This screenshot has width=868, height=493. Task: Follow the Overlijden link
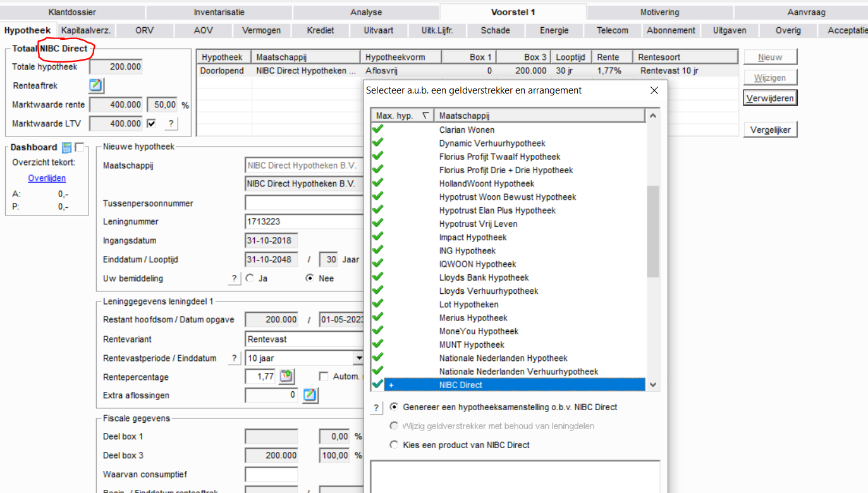(x=47, y=178)
